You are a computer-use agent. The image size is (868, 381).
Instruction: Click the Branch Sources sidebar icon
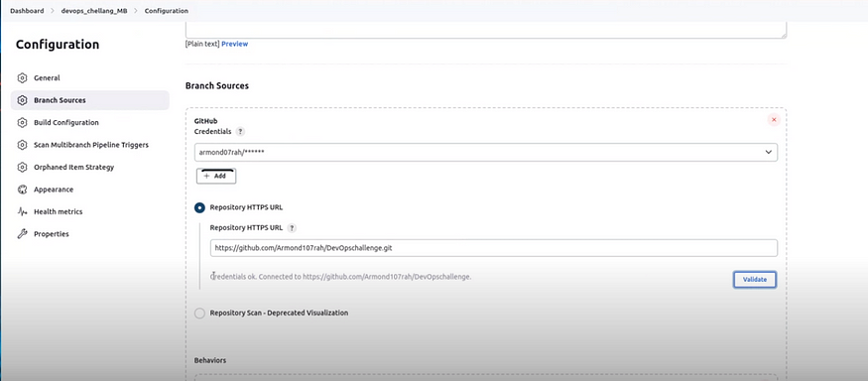tap(22, 100)
